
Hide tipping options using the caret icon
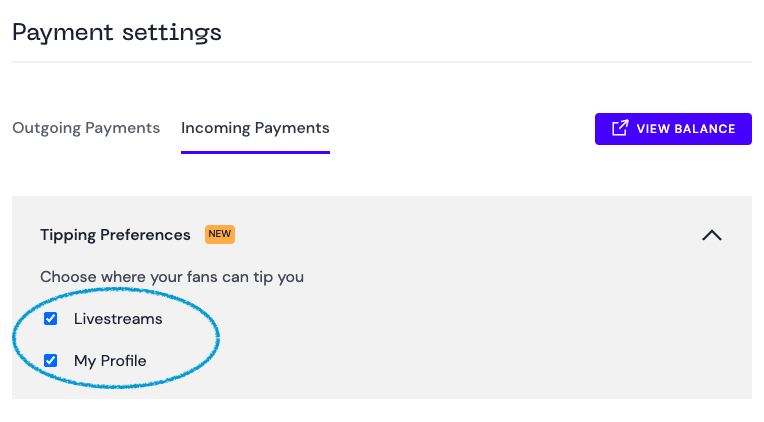click(711, 236)
